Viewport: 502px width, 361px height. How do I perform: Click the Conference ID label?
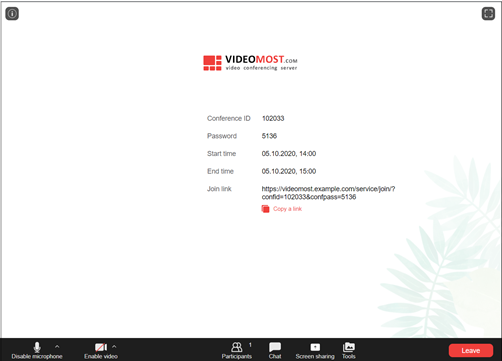tap(229, 118)
